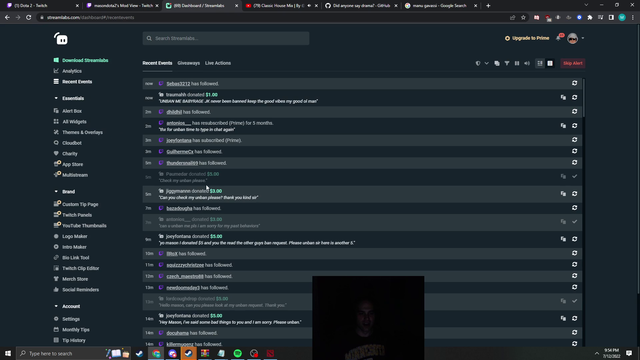Switch to the Dota 2 - Twitch browser tab
Screen dimensions: 640x360
click(42, 6)
